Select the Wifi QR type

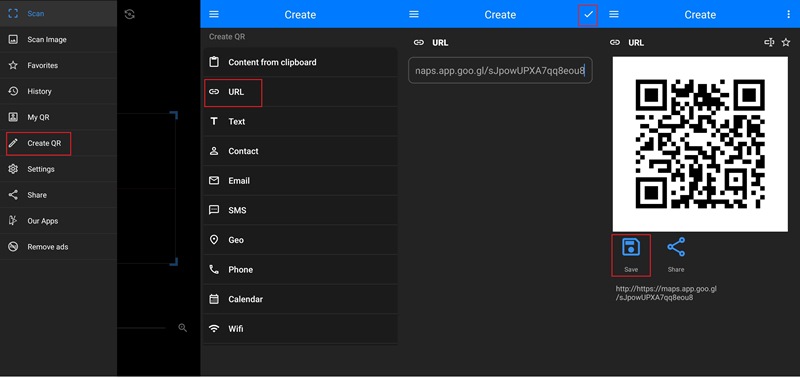(300, 329)
